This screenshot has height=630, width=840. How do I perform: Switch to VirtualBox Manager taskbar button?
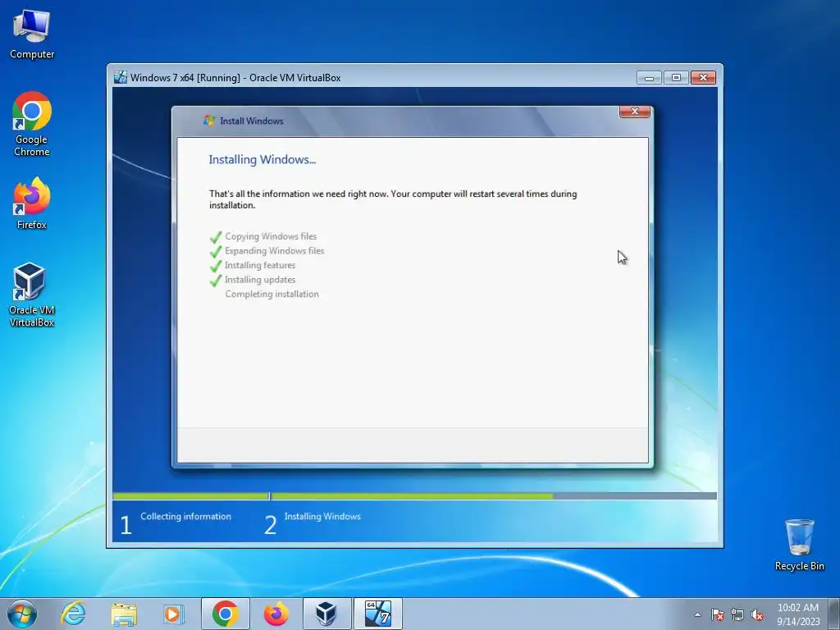326,614
